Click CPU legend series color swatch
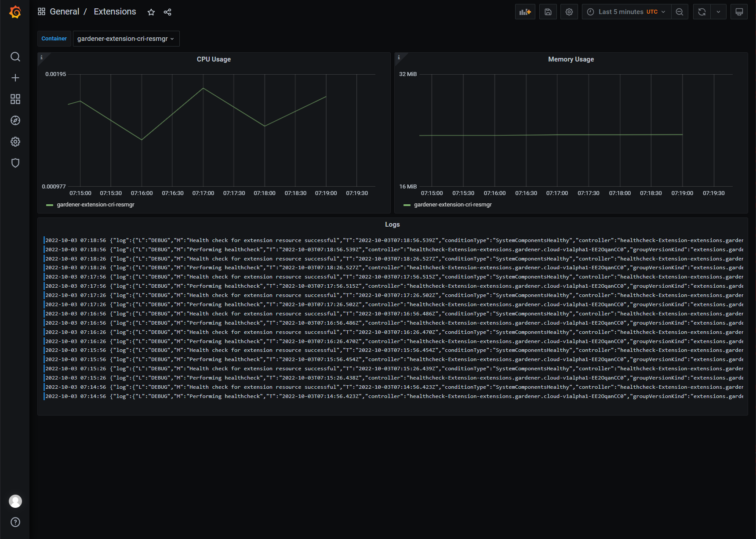This screenshot has height=539, width=756. point(50,205)
